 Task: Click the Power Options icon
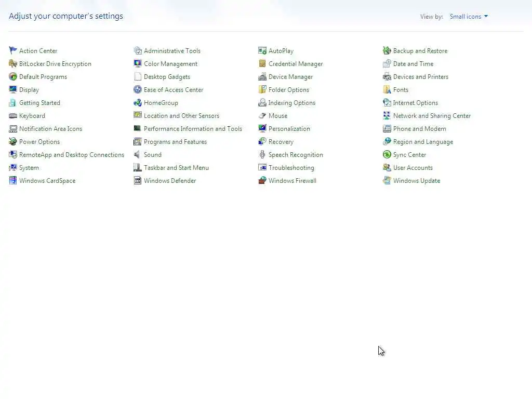click(x=13, y=141)
